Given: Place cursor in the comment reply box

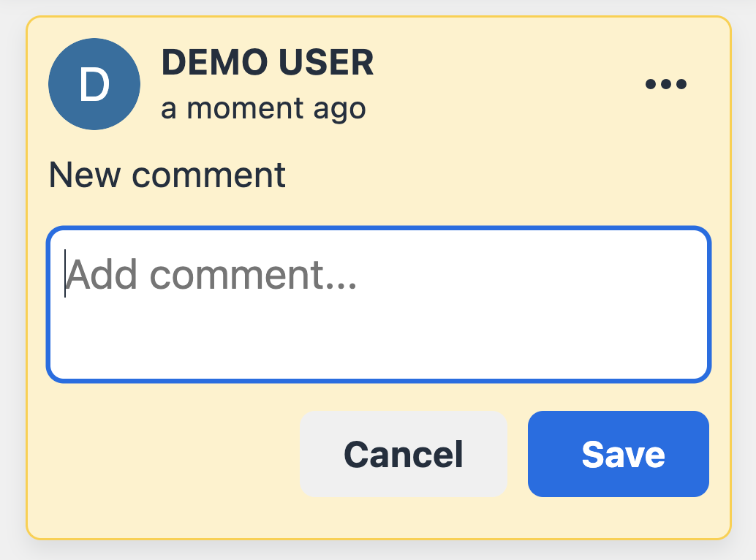Looking at the screenshot, I should tap(379, 304).
